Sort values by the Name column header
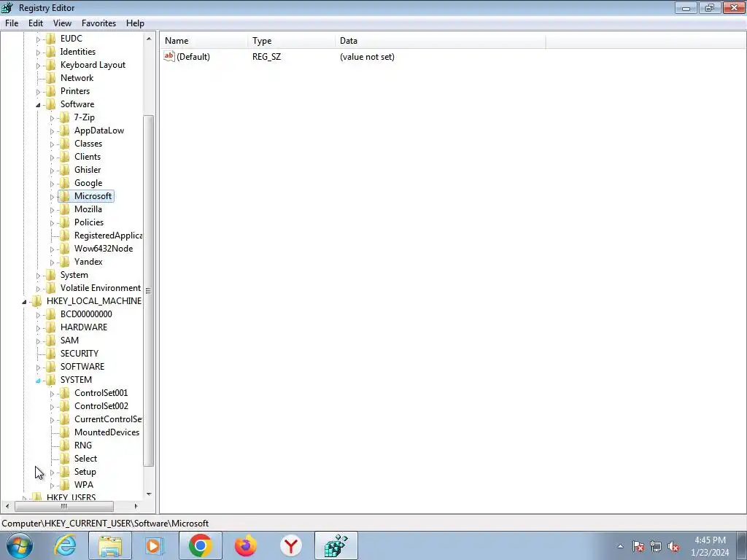 tap(204, 41)
